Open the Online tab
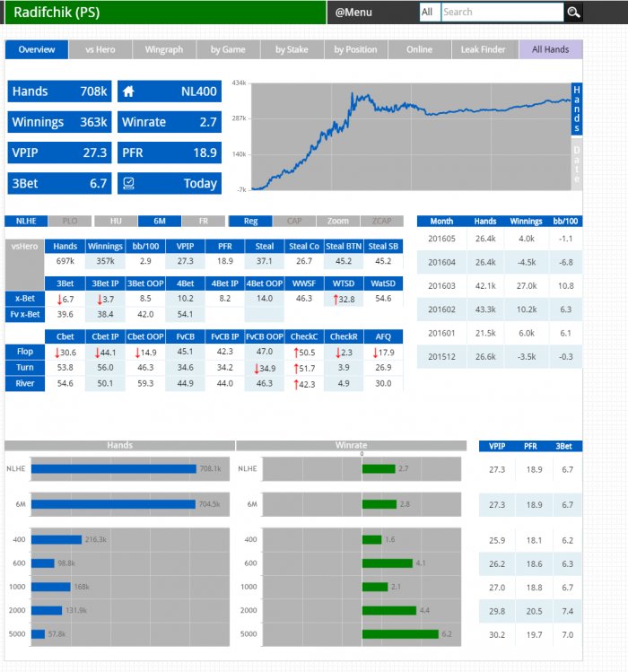628x672 pixels. pos(419,49)
